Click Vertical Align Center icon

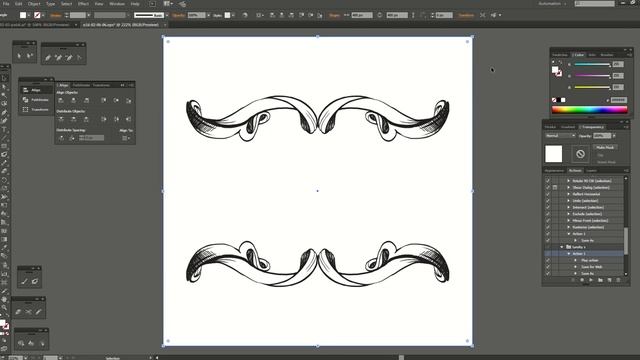click(x=116, y=100)
